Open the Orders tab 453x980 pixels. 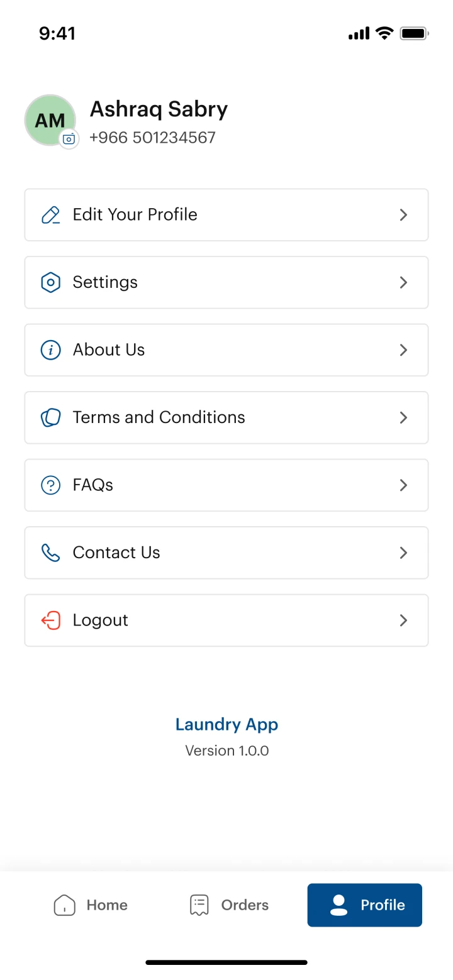(x=229, y=905)
